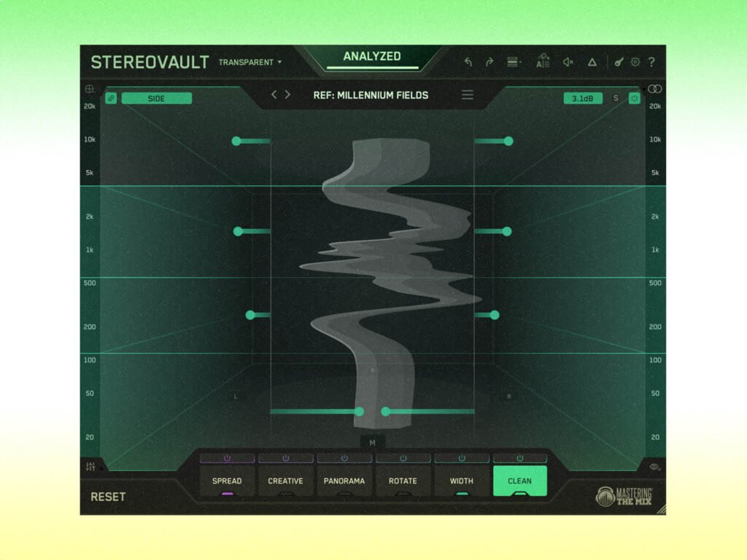Click the STEREOVAULT plugin title
Image resolution: width=747 pixels, height=560 pixels.
point(150,63)
